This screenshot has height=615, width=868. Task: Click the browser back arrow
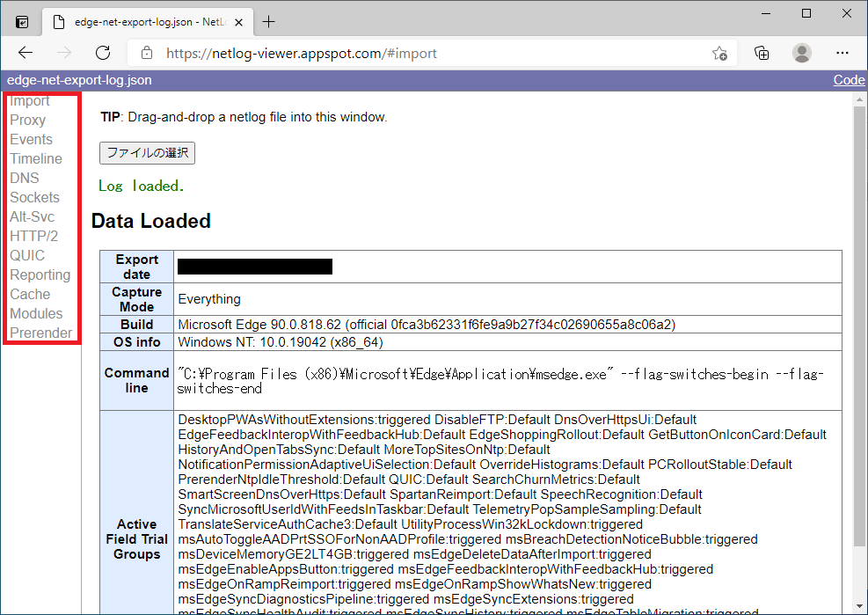coord(26,53)
